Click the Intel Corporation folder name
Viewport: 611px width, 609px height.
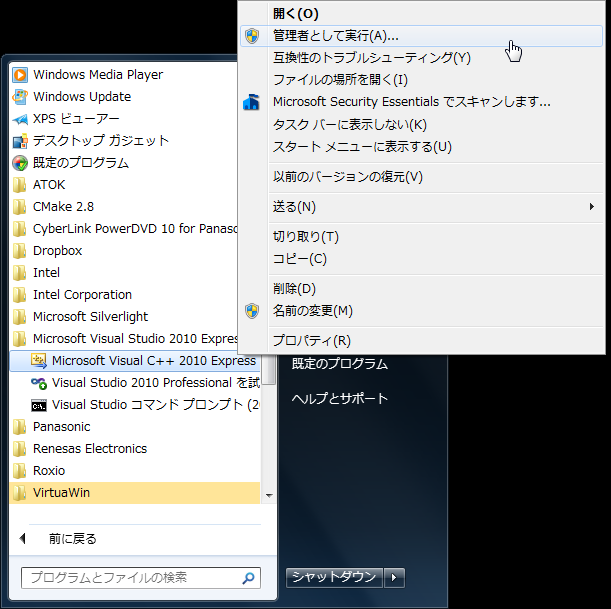tap(82, 295)
